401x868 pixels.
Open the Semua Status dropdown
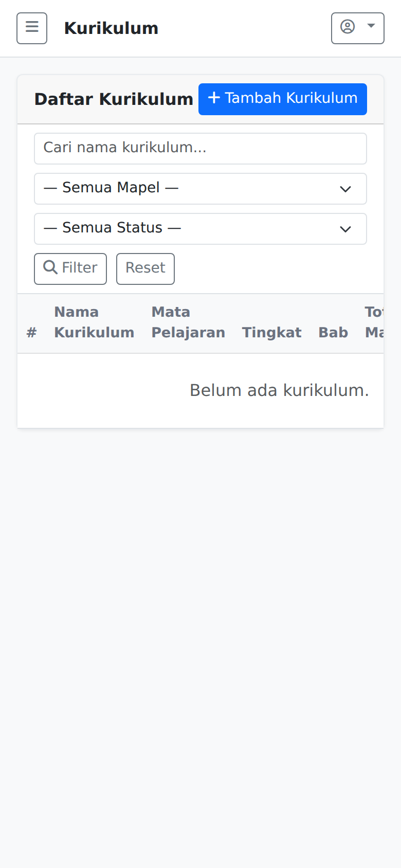[x=200, y=229]
